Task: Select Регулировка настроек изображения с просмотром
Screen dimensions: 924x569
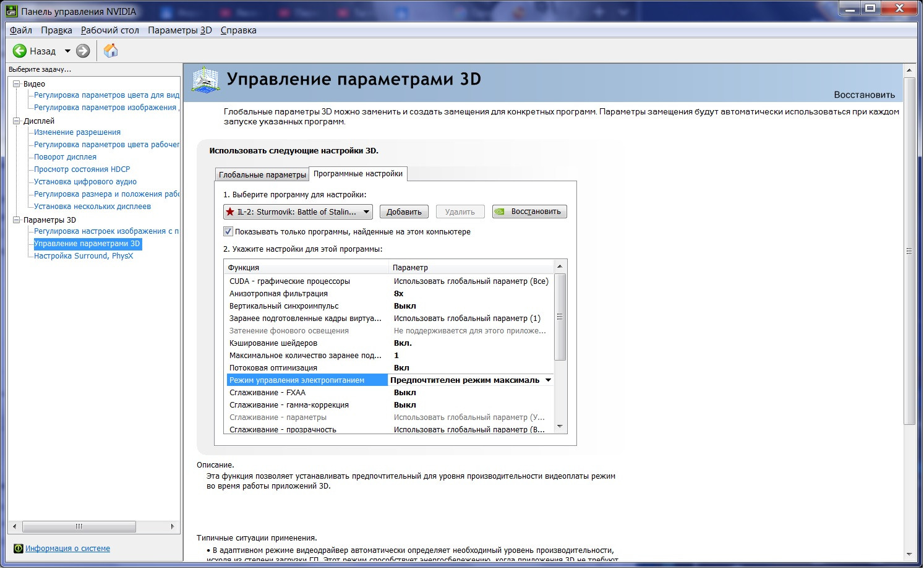Action: coord(106,231)
